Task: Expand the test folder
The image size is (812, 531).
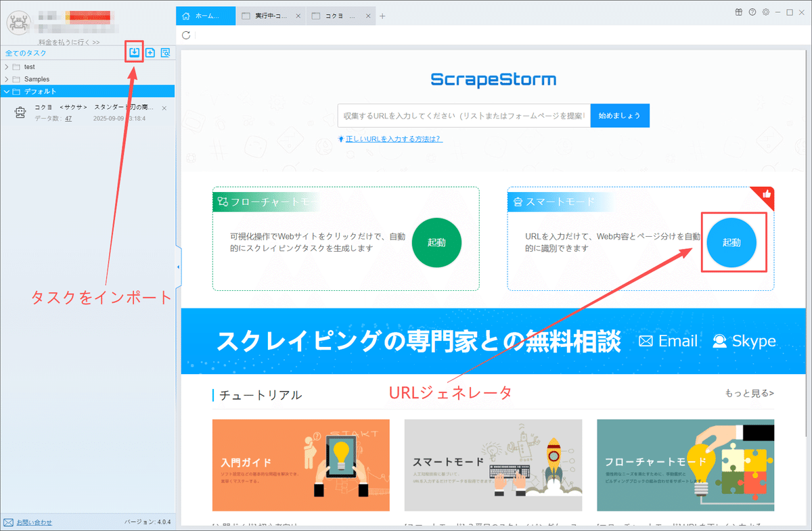Action: [x=7, y=67]
